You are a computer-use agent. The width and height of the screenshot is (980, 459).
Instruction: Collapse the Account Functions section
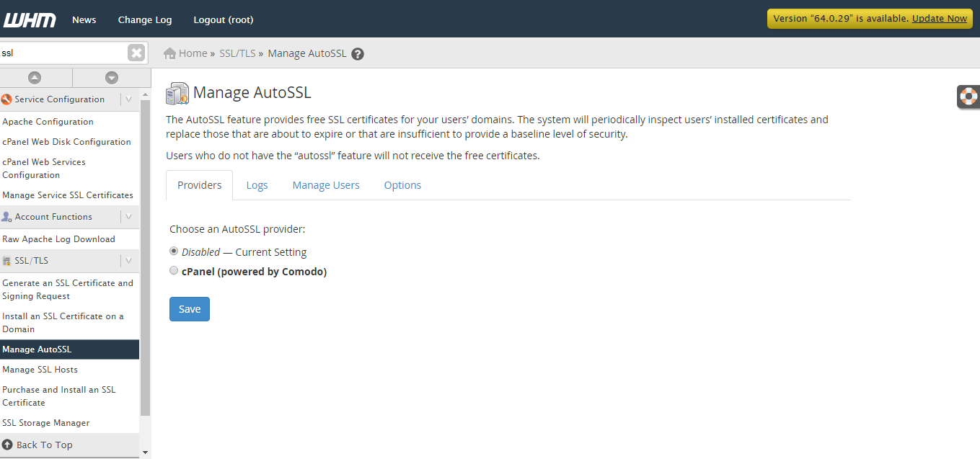(x=129, y=217)
